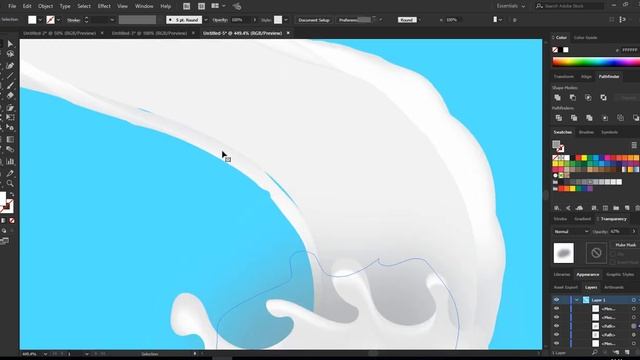This screenshot has height=360, width=640.
Task: Select the Scale tool
Action: click(10, 108)
